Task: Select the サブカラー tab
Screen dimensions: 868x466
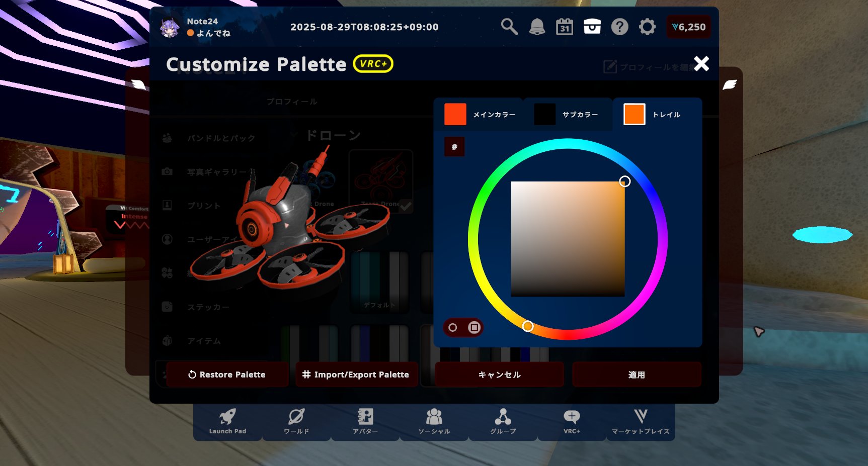Action: [x=568, y=115]
